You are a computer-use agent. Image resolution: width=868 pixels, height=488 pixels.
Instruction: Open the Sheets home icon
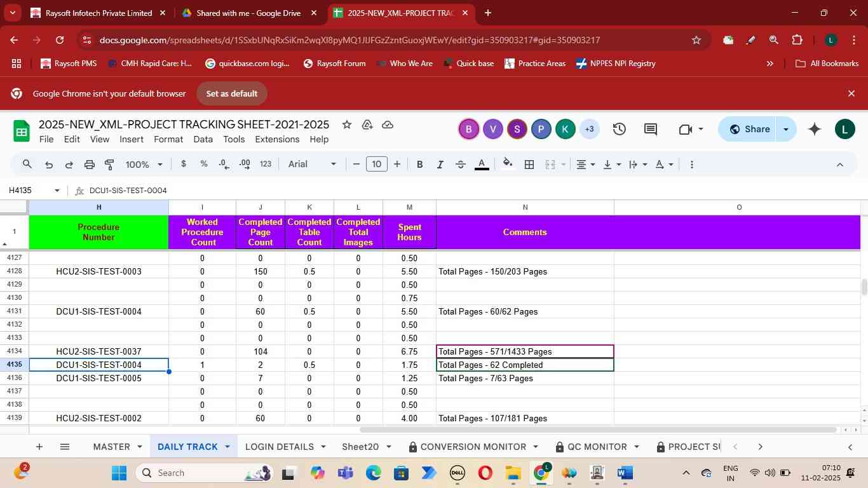22,132
